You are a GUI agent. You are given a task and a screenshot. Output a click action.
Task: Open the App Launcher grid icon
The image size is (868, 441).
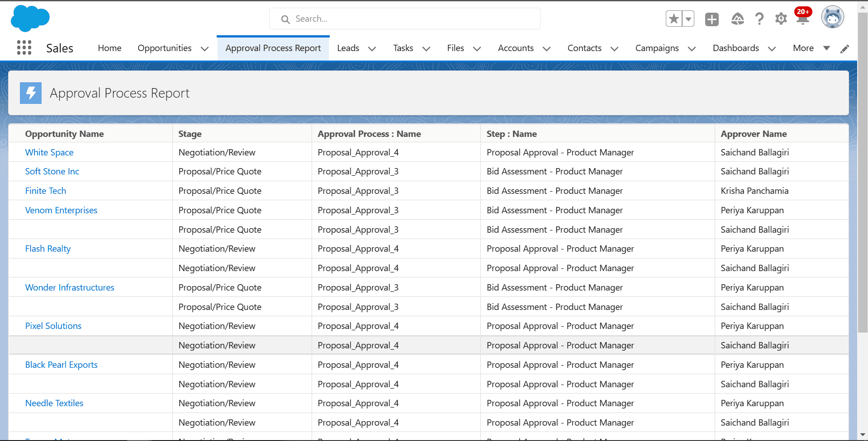(24, 47)
